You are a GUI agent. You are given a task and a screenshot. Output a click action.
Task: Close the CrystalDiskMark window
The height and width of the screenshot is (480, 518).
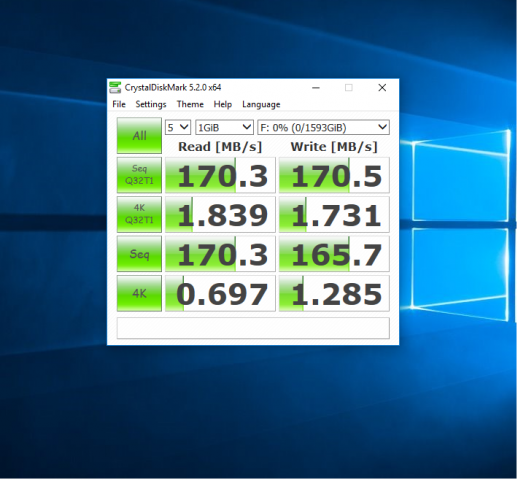(x=382, y=88)
